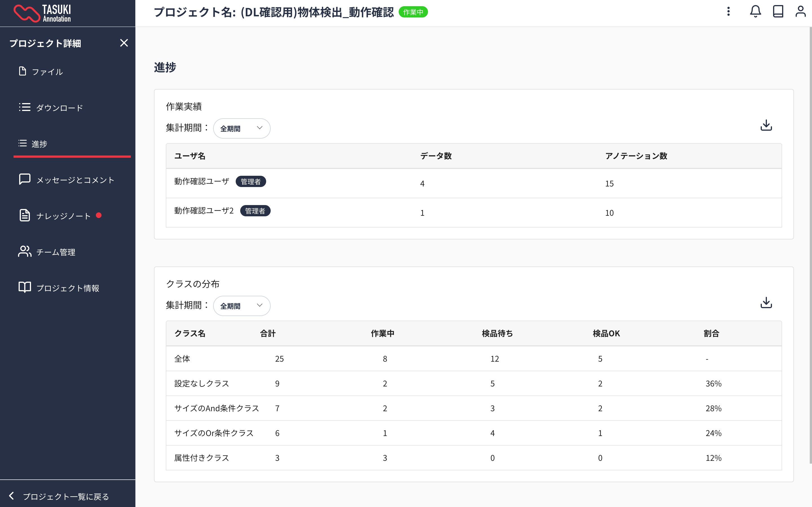Select ダウンロード sidebar item
This screenshot has width=812, height=507.
(59, 108)
